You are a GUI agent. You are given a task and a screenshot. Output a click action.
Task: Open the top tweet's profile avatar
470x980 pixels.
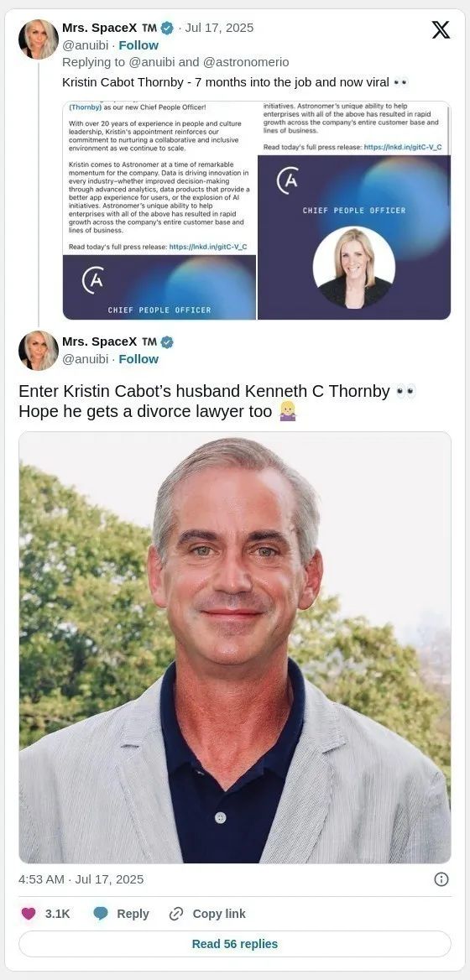(39, 39)
